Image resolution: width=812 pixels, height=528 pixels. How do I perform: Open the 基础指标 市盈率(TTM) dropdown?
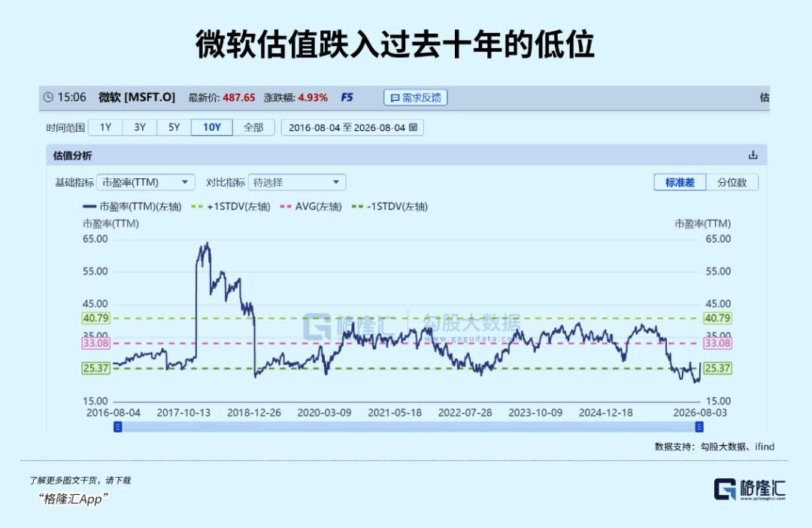click(146, 182)
